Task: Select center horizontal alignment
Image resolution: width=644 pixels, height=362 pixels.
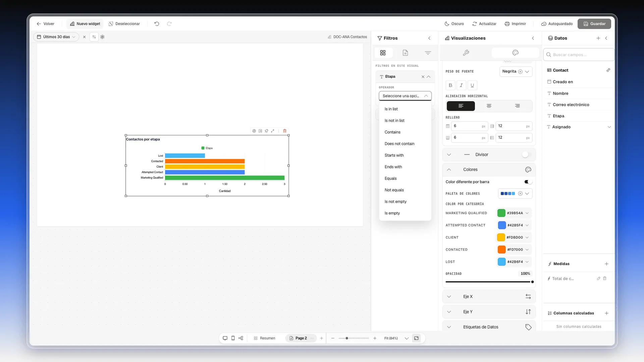Action: [x=489, y=106]
